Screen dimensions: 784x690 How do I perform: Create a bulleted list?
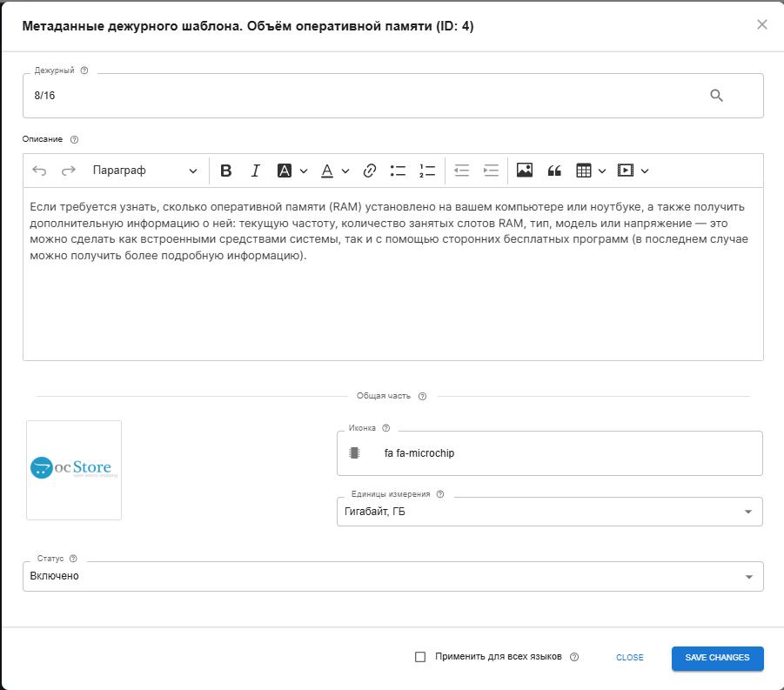[x=398, y=171]
